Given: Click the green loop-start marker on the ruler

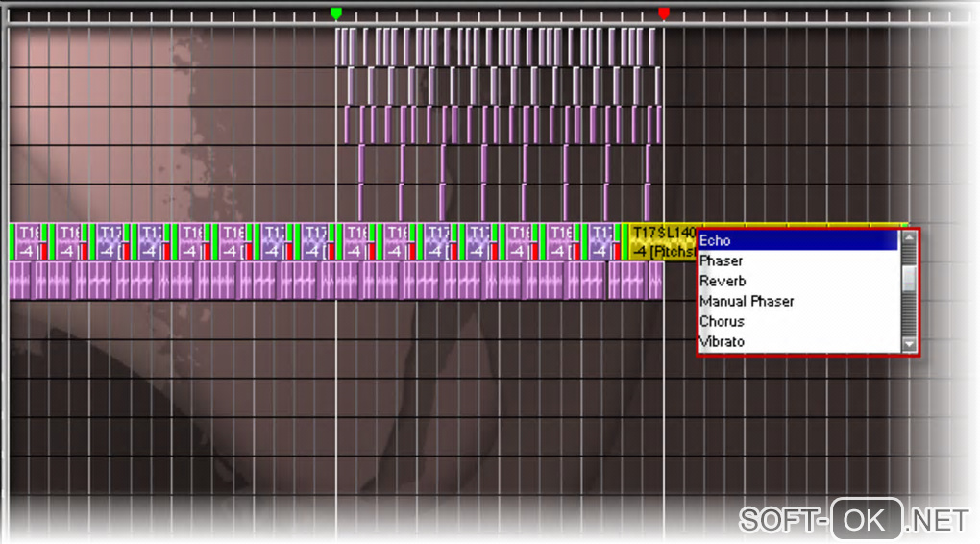Looking at the screenshot, I should click(x=335, y=13).
